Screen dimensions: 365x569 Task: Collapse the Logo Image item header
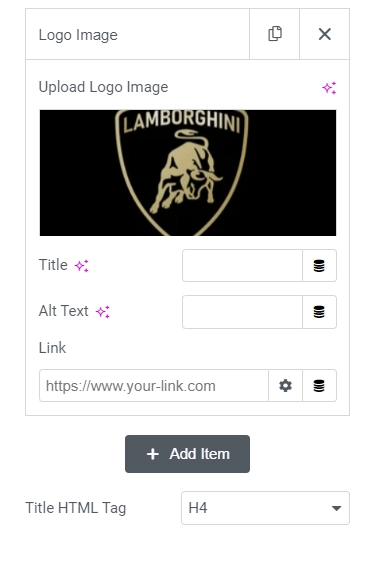(137, 34)
